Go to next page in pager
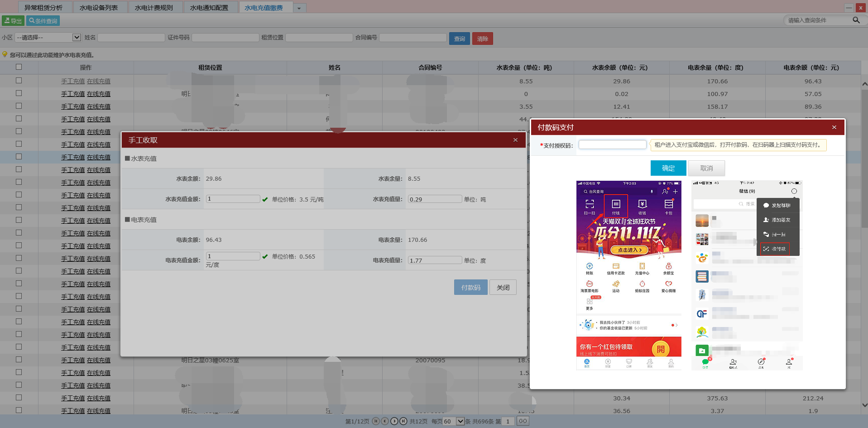 click(x=394, y=421)
